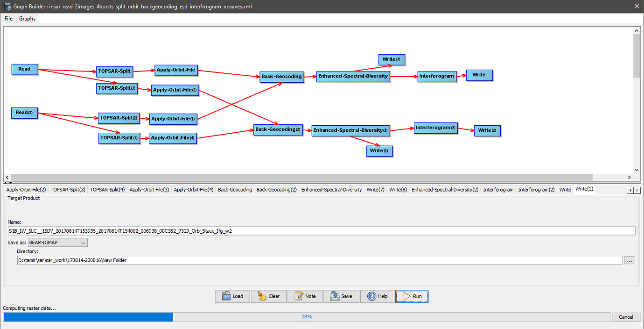Run the graph with the Run button
Image resolution: width=644 pixels, height=329 pixels.
(412, 296)
